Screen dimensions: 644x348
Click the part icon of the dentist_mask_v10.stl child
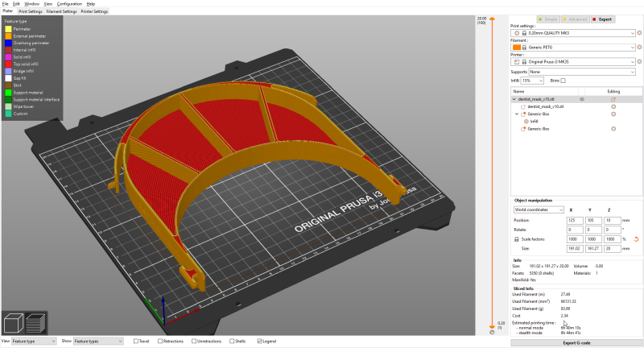523,106
